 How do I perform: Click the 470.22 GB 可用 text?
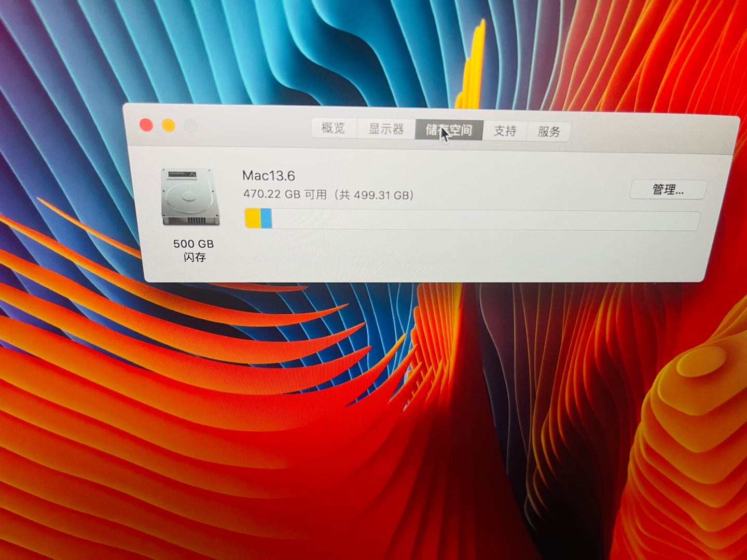(285, 194)
